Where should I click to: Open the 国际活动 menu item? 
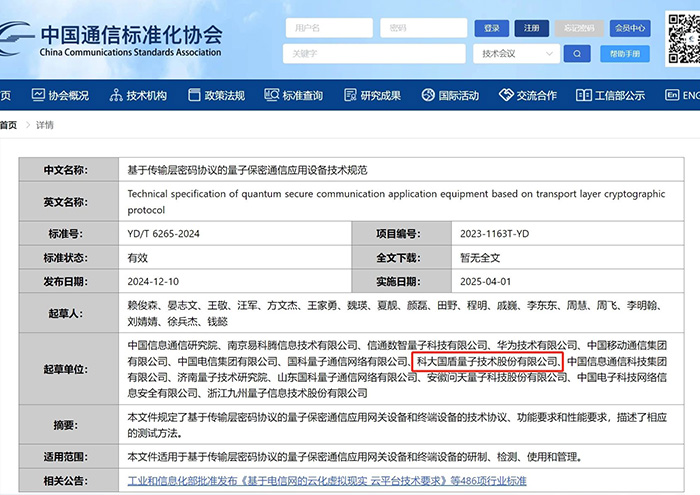(x=450, y=95)
